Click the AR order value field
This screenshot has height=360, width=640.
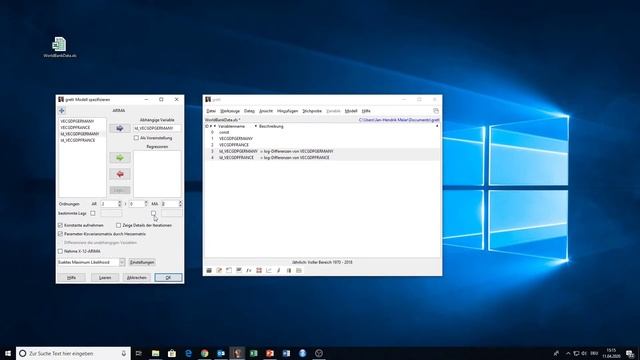click(109, 204)
